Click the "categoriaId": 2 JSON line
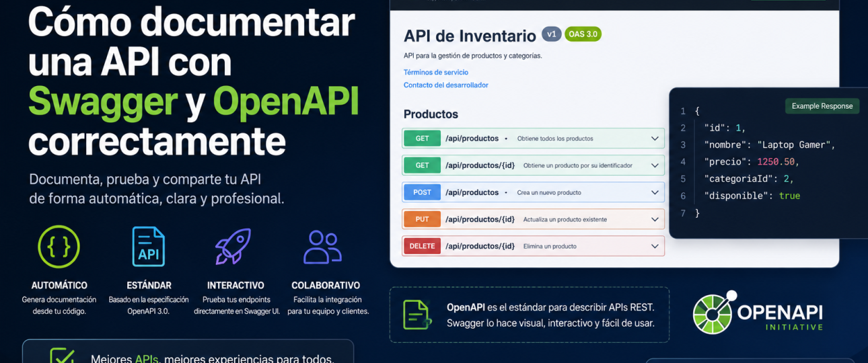This screenshot has width=868, height=363. point(749,179)
